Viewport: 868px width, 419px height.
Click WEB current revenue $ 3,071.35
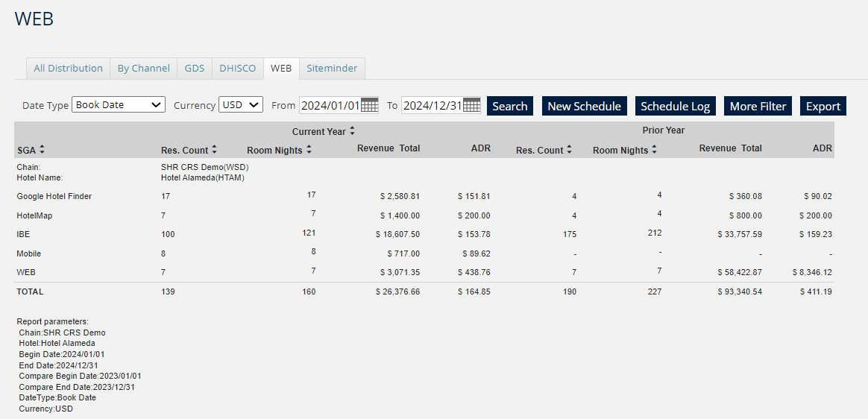tap(400, 272)
